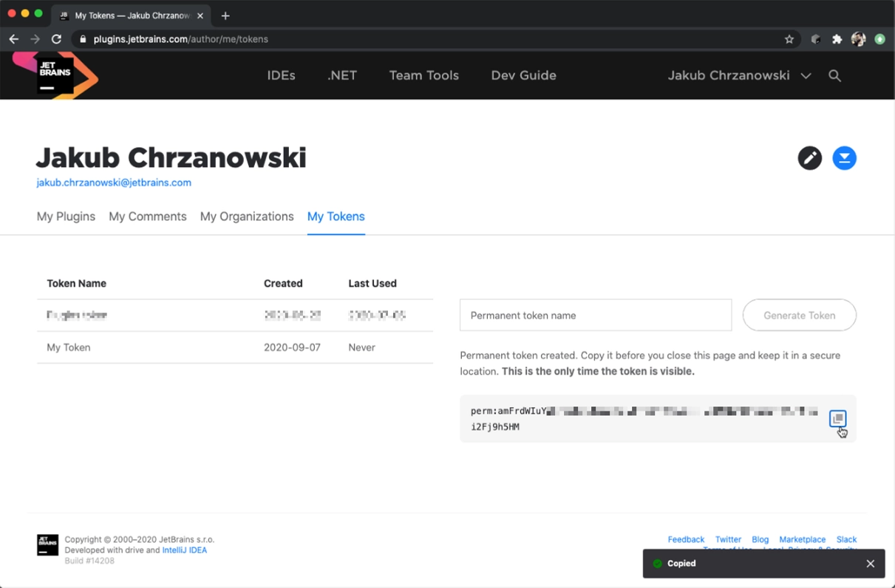Click the Never last used value
The width and height of the screenshot is (895, 588).
[x=362, y=347]
